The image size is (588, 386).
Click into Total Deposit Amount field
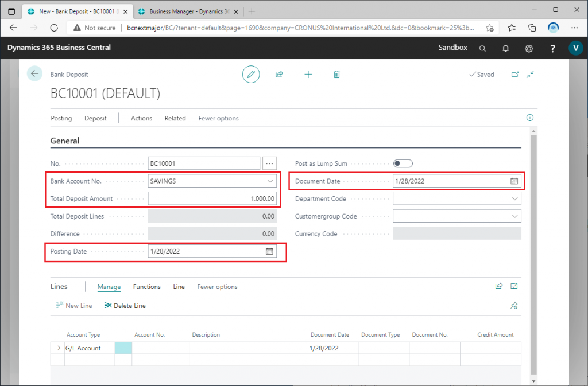click(212, 198)
